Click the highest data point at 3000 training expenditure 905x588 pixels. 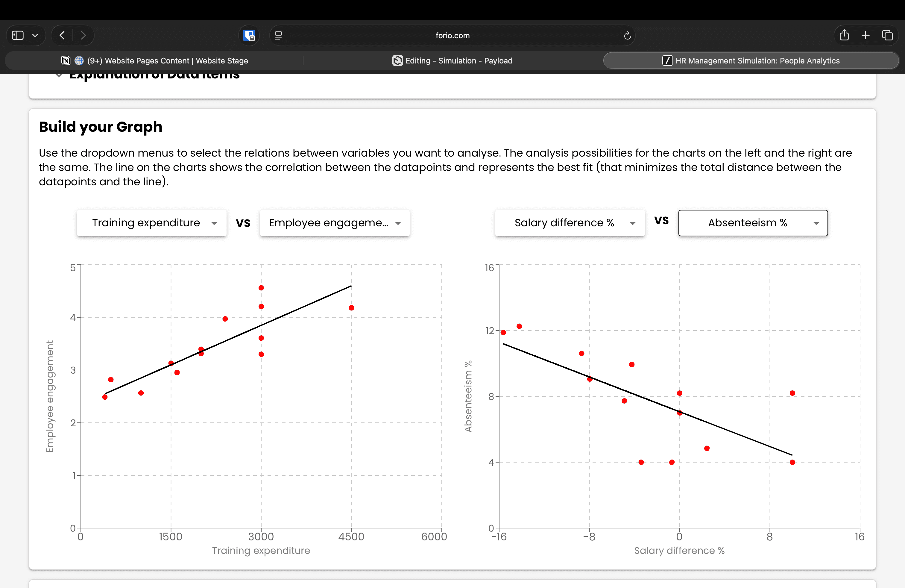[x=261, y=288]
